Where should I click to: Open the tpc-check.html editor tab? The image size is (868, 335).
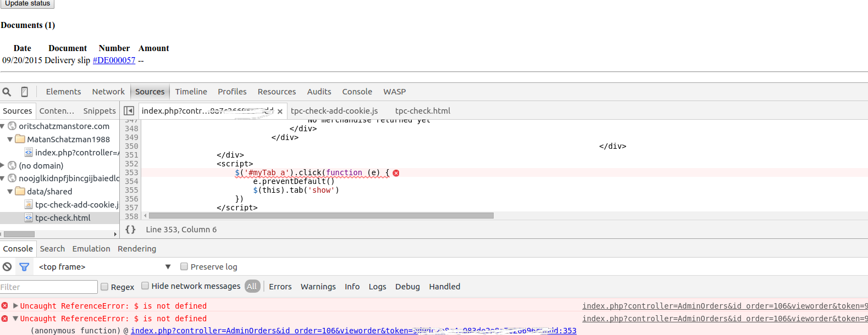tap(423, 111)
